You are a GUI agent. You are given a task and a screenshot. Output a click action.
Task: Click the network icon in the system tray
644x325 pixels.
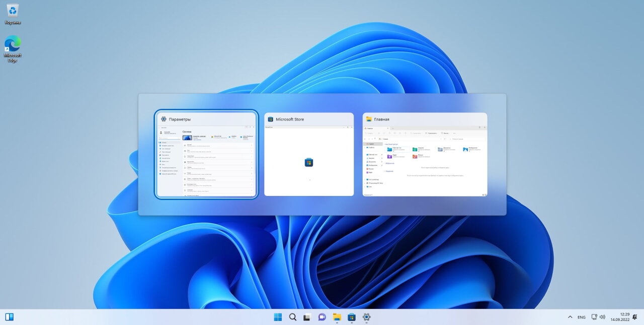point(594,317)
